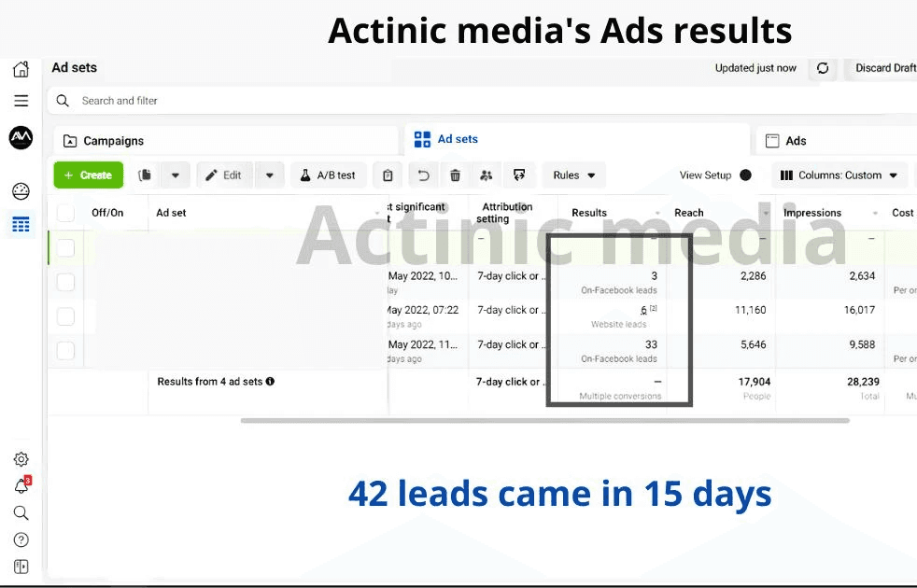Click the 28,239 total impressions value

(x=863, y=382)
